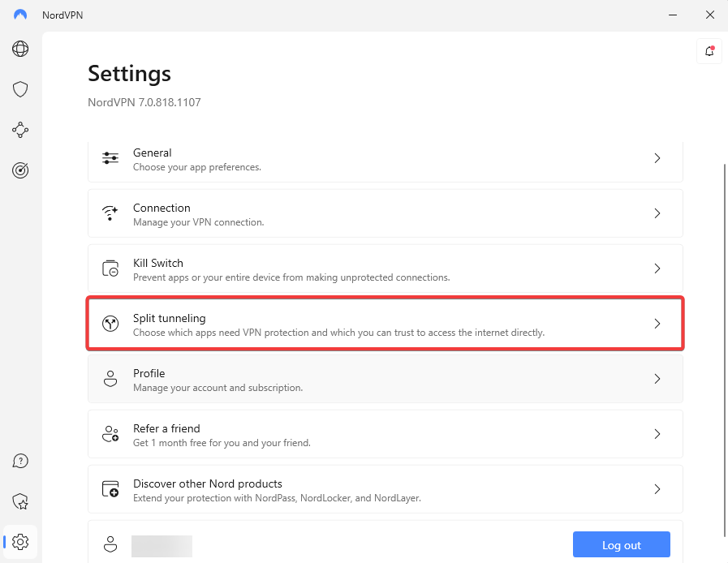728x563 pixels.
Task: Open the Dark Web Monitor target icon
Action: pyautogui.click(x=19, y=170)
